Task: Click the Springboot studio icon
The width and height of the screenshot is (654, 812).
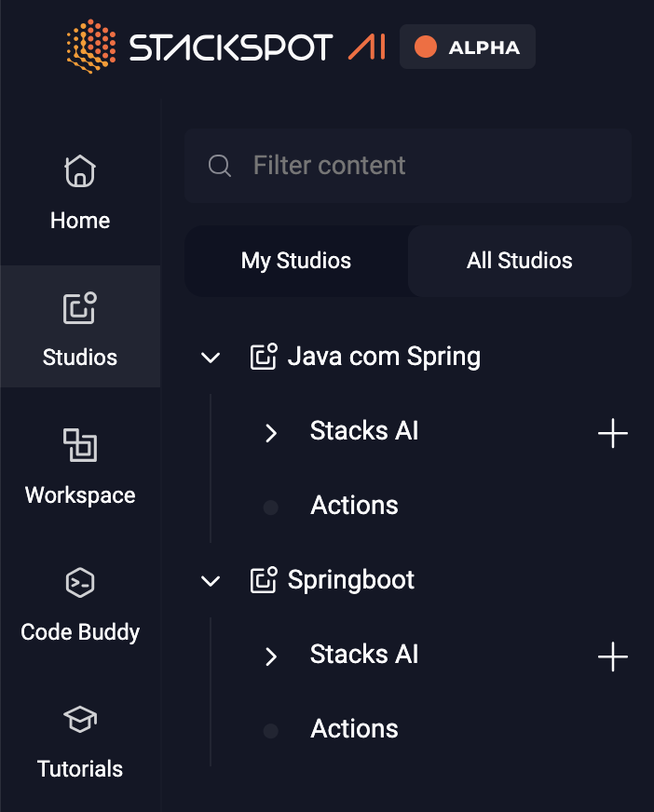Action: [264, 580]
